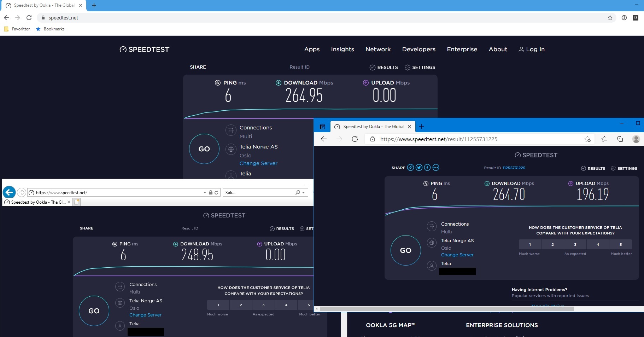Share the result on Facebook in Edge
This screenshot has width=644, height=337.
point(427,168)
